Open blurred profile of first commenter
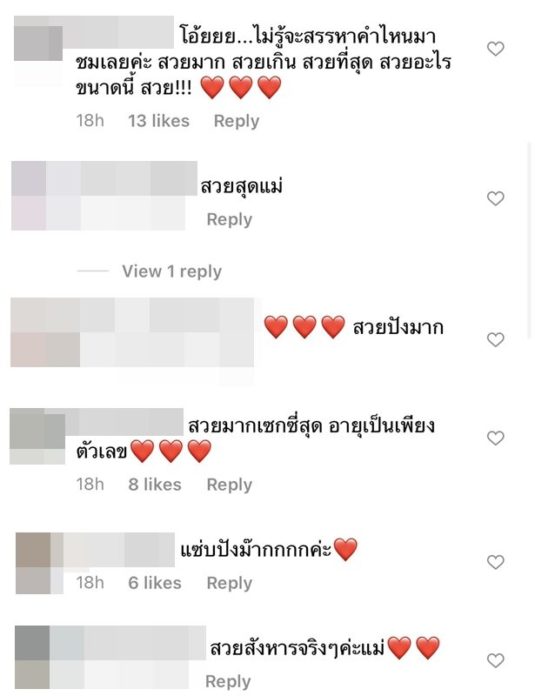 (38, 43)
